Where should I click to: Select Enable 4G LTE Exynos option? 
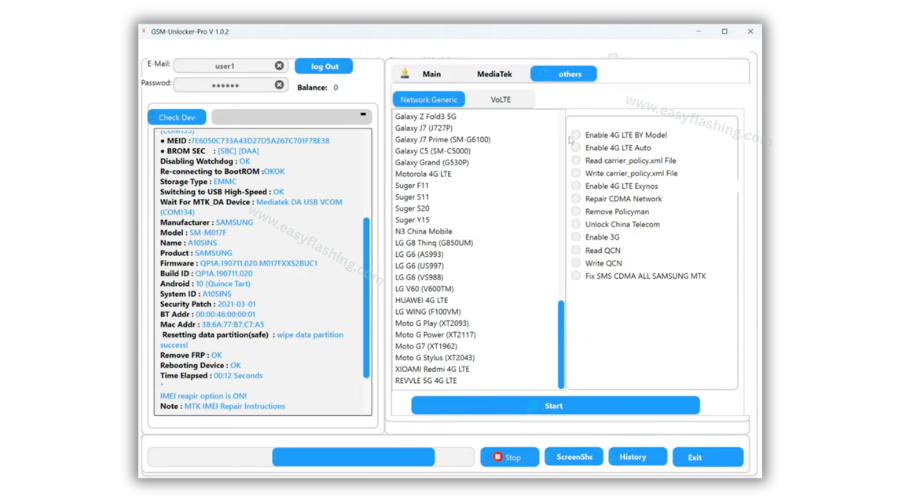(x=576, y=186)
